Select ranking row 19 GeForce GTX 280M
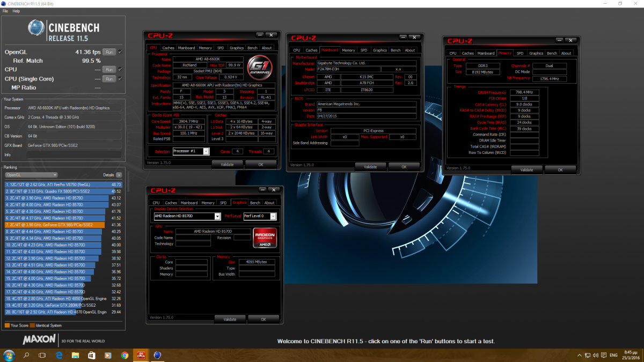 tap(63, 305)
